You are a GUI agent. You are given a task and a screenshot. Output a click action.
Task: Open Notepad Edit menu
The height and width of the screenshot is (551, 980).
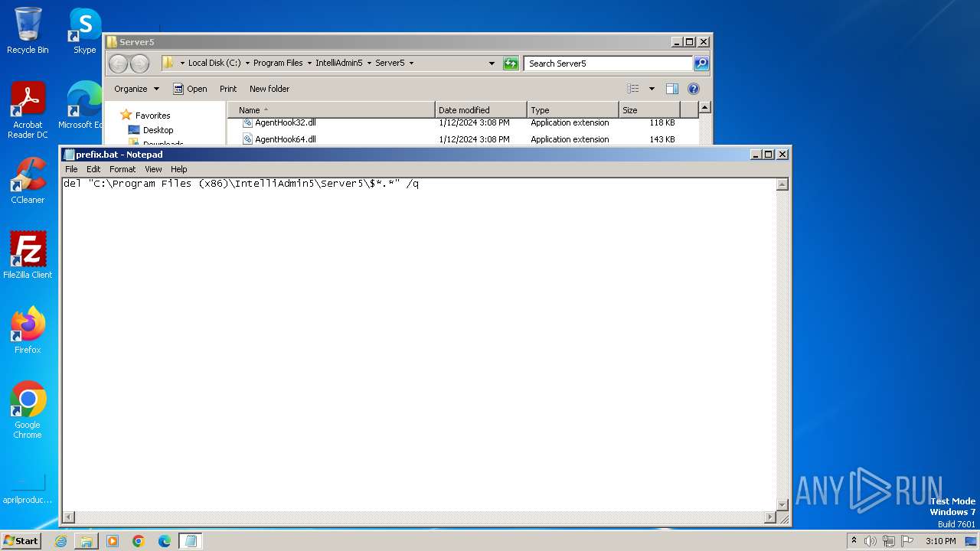(93, 169)
